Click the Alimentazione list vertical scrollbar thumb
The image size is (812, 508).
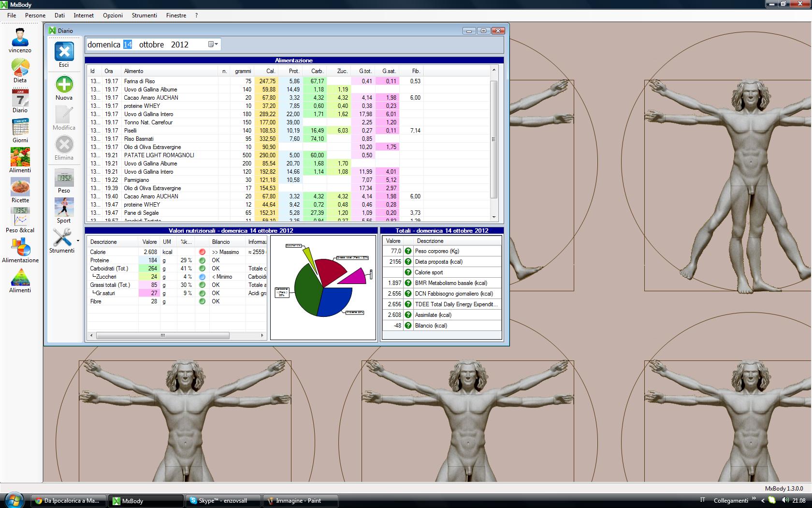[x=493, y=139]
